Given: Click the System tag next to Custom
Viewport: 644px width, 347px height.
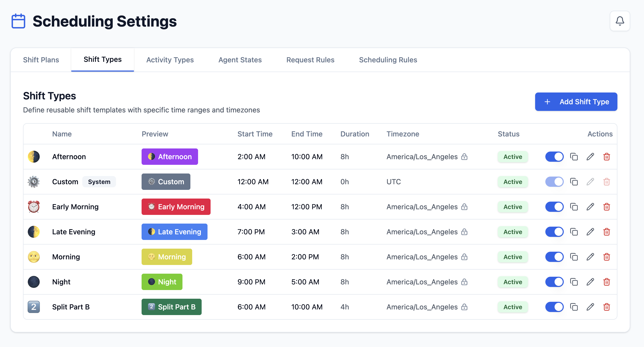Looking at the screenshot, I should point(99,182).
